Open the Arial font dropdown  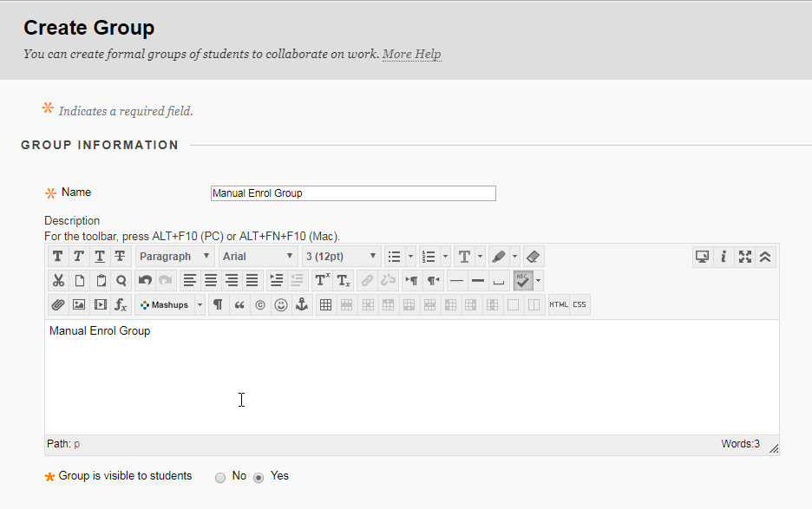coord(258,257)
